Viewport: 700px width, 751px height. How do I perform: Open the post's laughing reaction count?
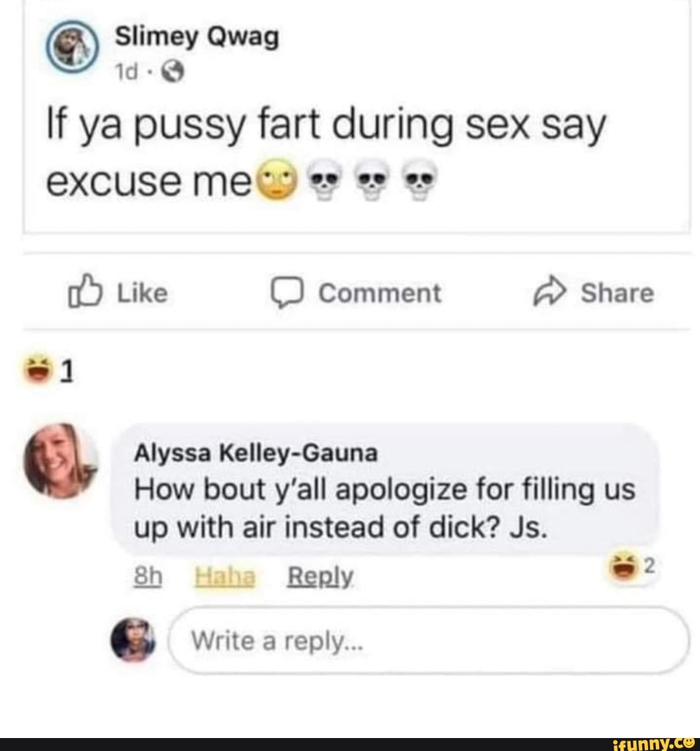point(50,370)
